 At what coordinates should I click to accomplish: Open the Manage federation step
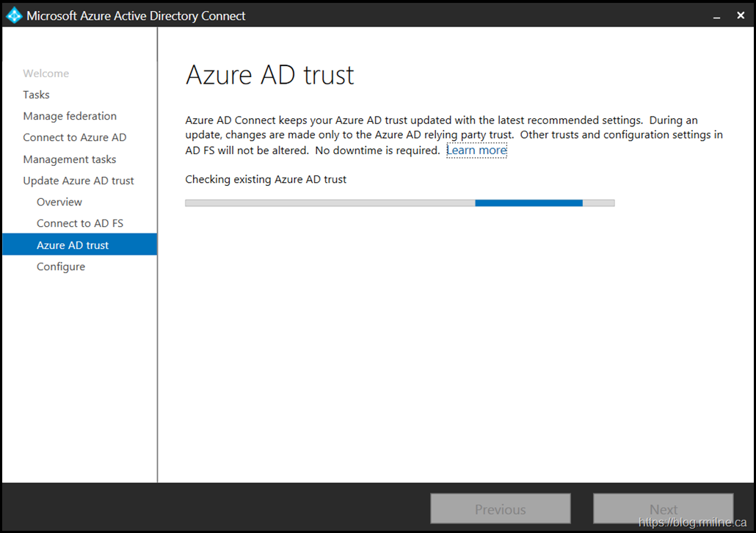point(70,116)
